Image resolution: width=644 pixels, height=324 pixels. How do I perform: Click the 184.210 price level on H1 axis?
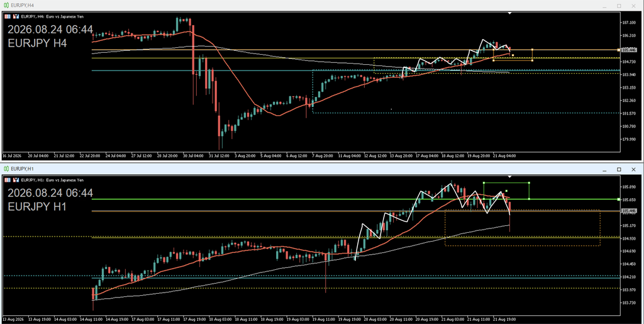[x=630, y=277]
